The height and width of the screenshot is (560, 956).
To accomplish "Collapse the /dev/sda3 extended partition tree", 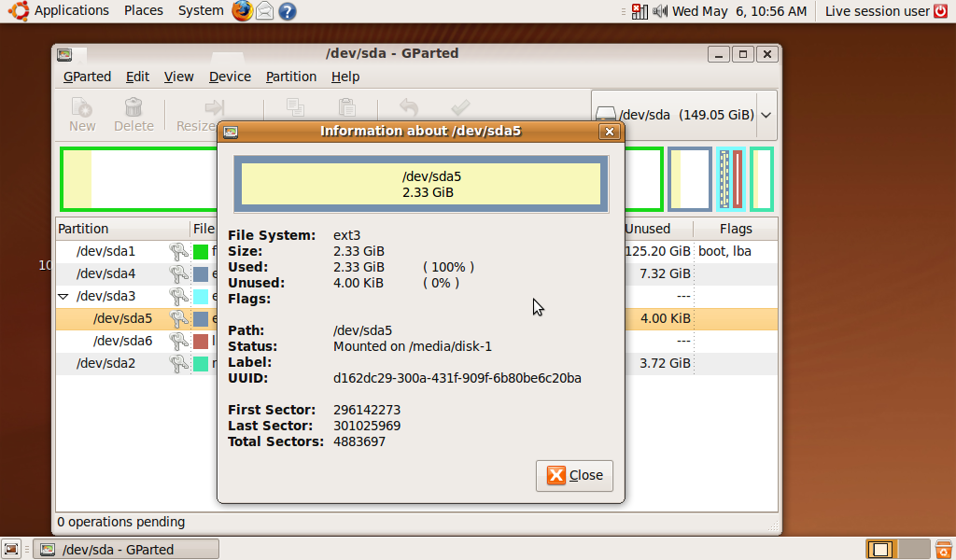I will tap(63, 297).
